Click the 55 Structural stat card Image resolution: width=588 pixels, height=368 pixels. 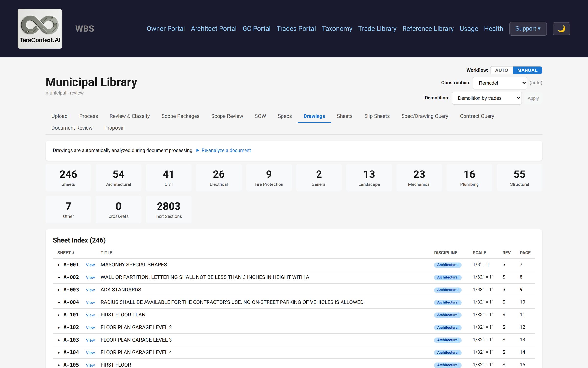pos(519,178)
